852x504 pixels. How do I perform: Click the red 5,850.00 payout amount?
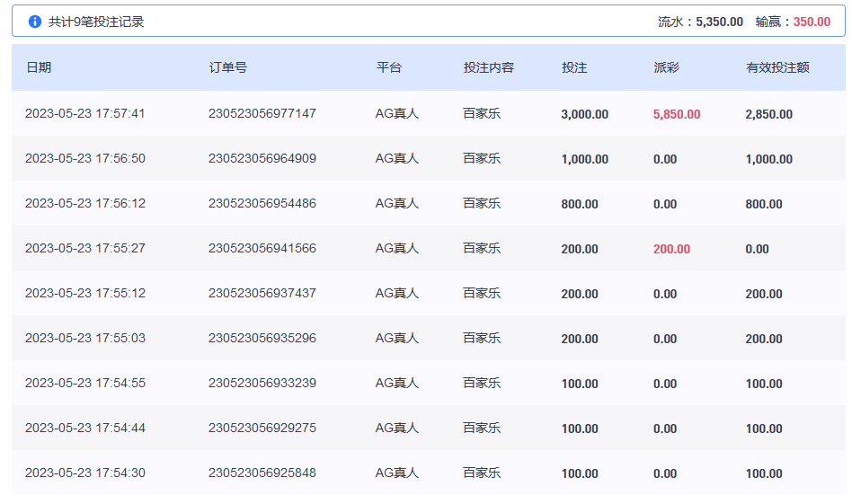click(x=677, y=114)
